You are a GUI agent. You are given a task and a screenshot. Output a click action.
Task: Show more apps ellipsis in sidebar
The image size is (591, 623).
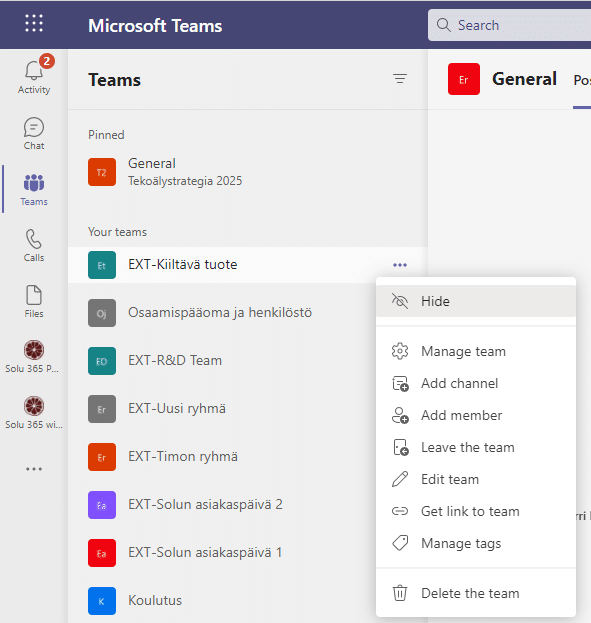coord(34,469)
